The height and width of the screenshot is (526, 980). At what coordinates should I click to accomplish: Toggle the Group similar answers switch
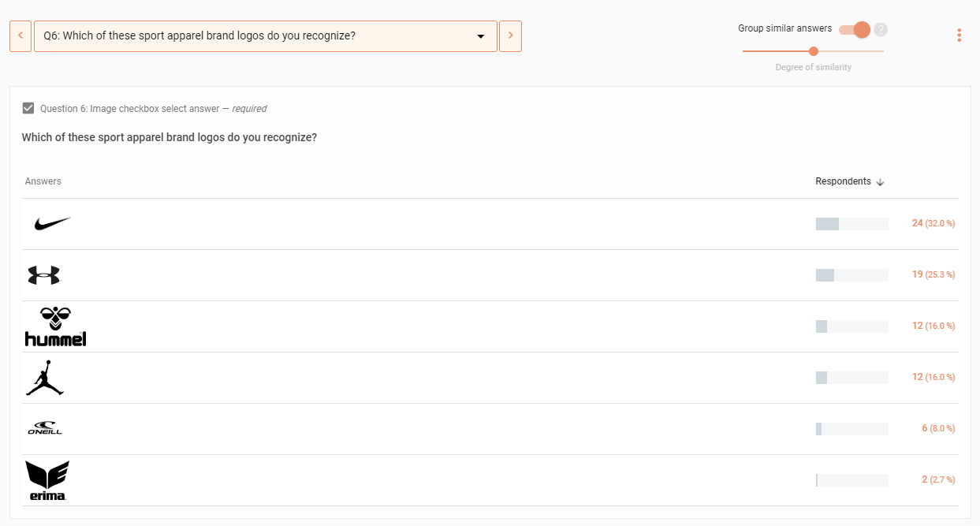855,29
